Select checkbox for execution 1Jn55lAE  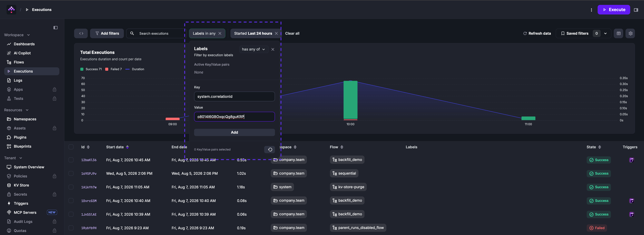71,214
